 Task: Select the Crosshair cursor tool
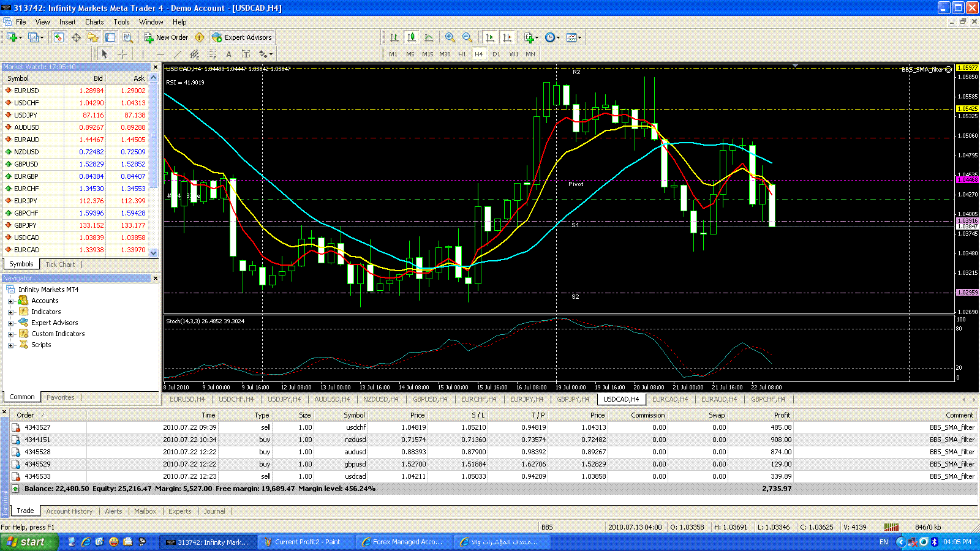122,54
